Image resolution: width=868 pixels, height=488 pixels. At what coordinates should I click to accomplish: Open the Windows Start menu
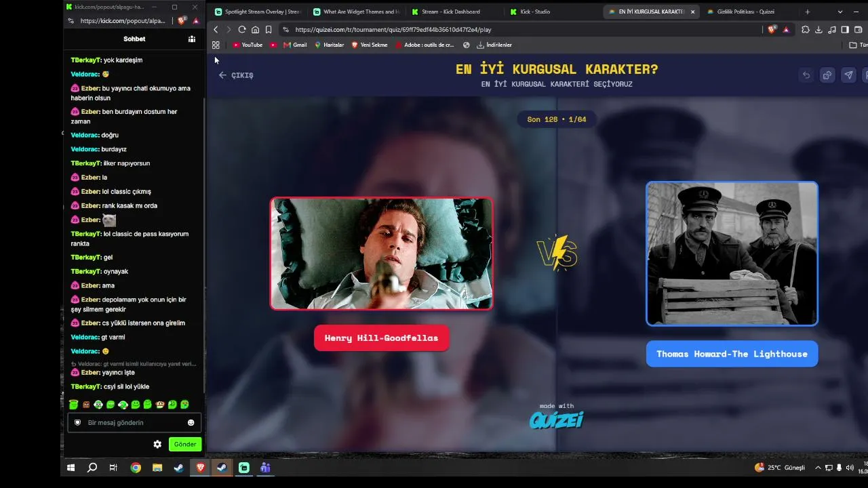pyautogui.click(x=71, y=468)
